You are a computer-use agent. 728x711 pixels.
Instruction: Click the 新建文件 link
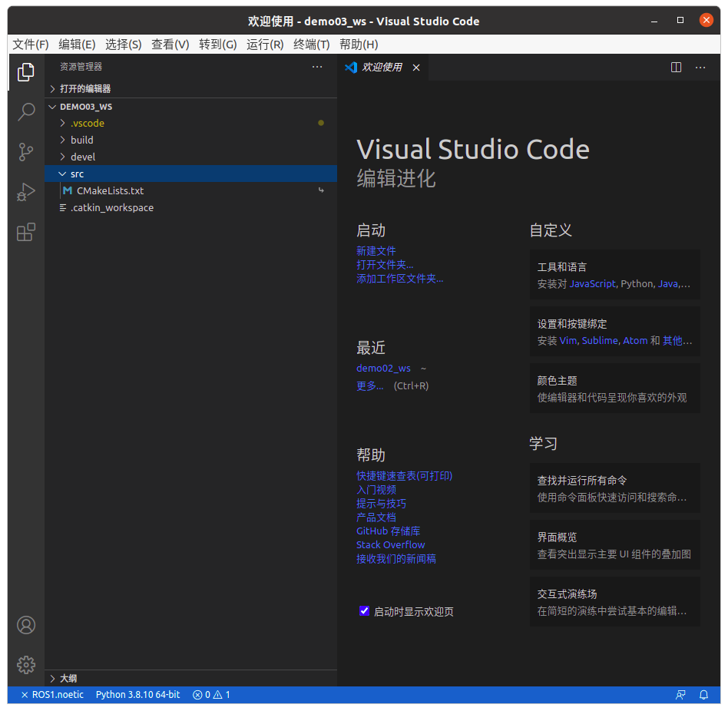pyautogui.click(x=376, y=250)
